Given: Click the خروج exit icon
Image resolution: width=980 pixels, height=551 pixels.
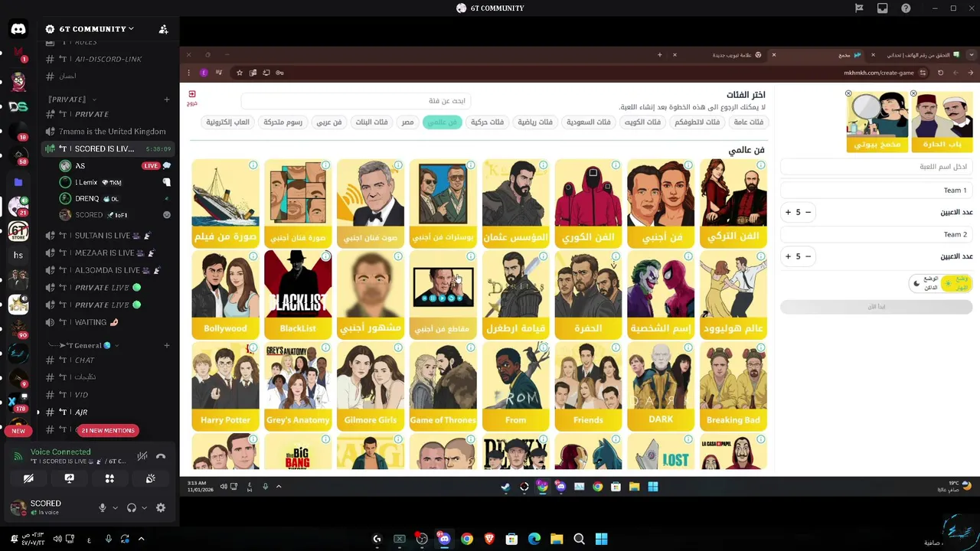Looking at the screenshot, I should pyautogui.click(x=192, y=97).
